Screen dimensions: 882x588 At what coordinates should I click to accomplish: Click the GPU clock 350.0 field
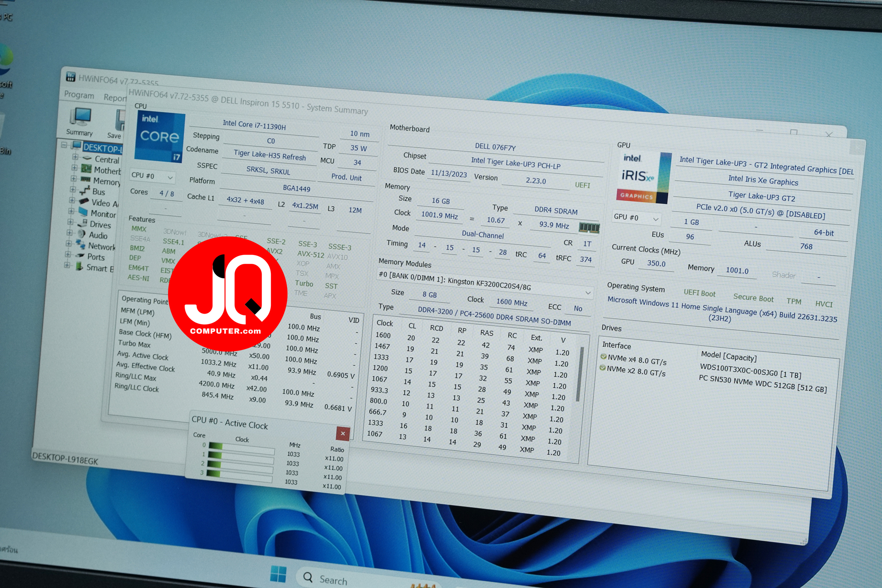[x=656, y=263]
